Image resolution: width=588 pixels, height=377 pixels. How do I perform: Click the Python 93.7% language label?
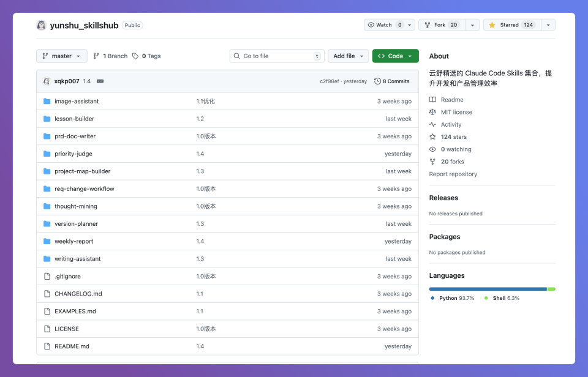(456, 298)
